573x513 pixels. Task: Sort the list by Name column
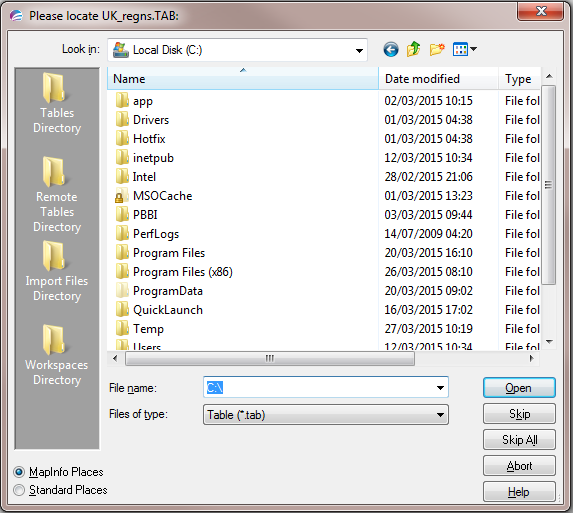(243, 79)
